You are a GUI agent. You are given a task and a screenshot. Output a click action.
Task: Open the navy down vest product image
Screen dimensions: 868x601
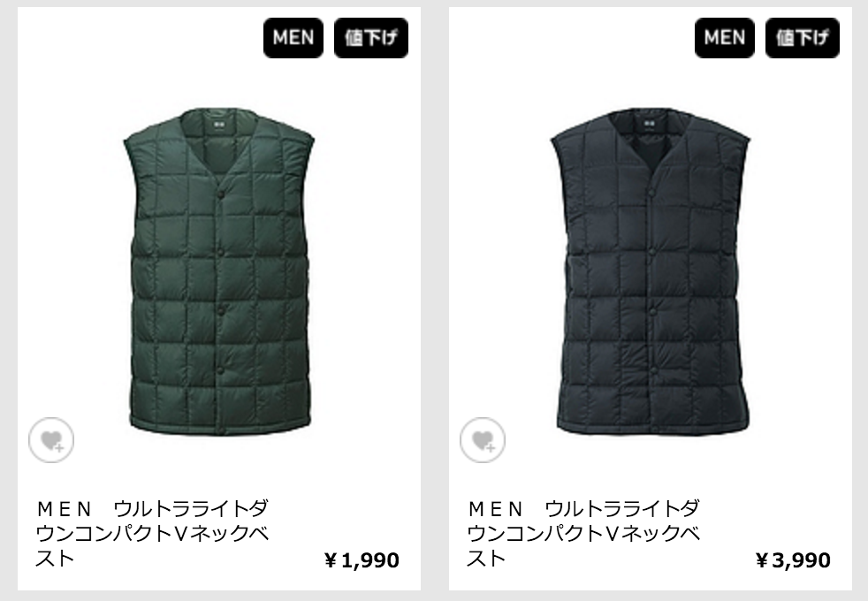(x=651, y=271)
